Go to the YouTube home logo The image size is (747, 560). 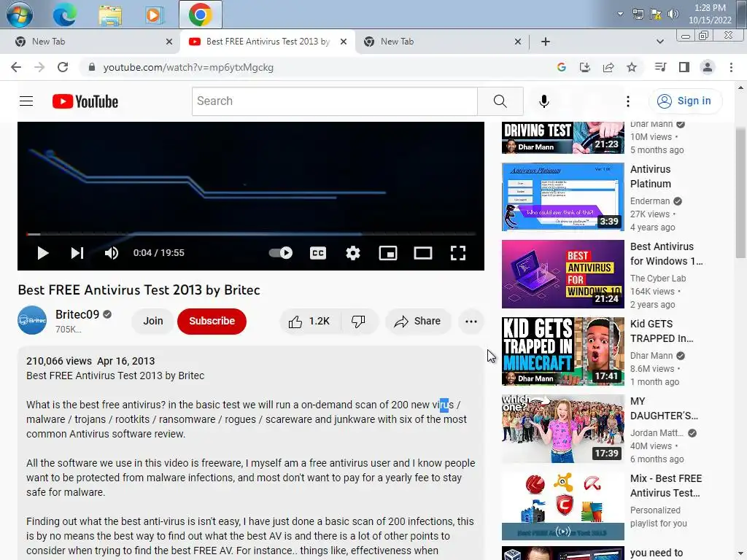click(85, 101)
